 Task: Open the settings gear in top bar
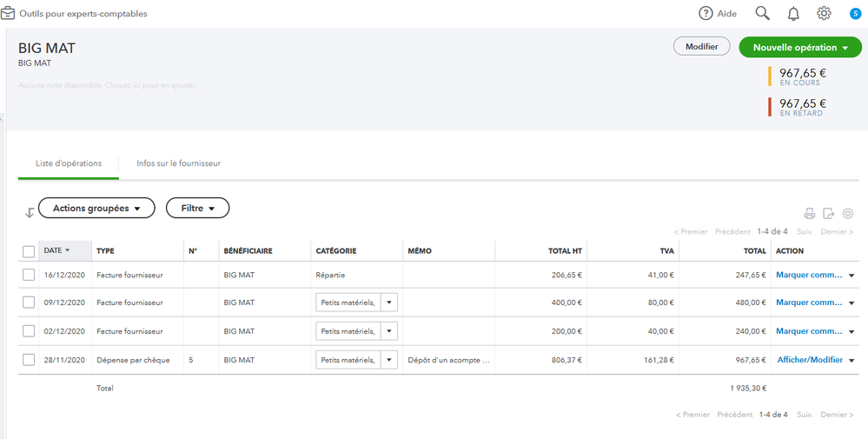pyautogui.click(x=824, y=14)
